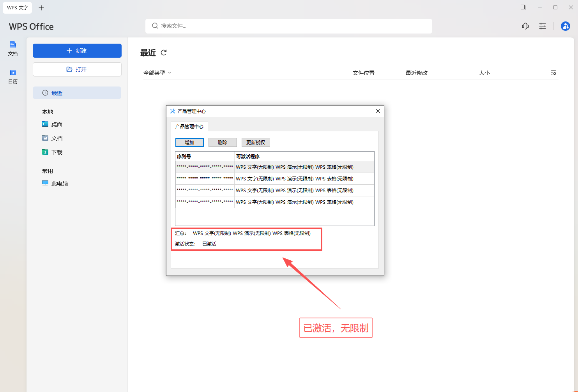Screen dimensions: 578x392
Task: Click the 打开 button
Action: pyautogui.click(x=77, y=69)
